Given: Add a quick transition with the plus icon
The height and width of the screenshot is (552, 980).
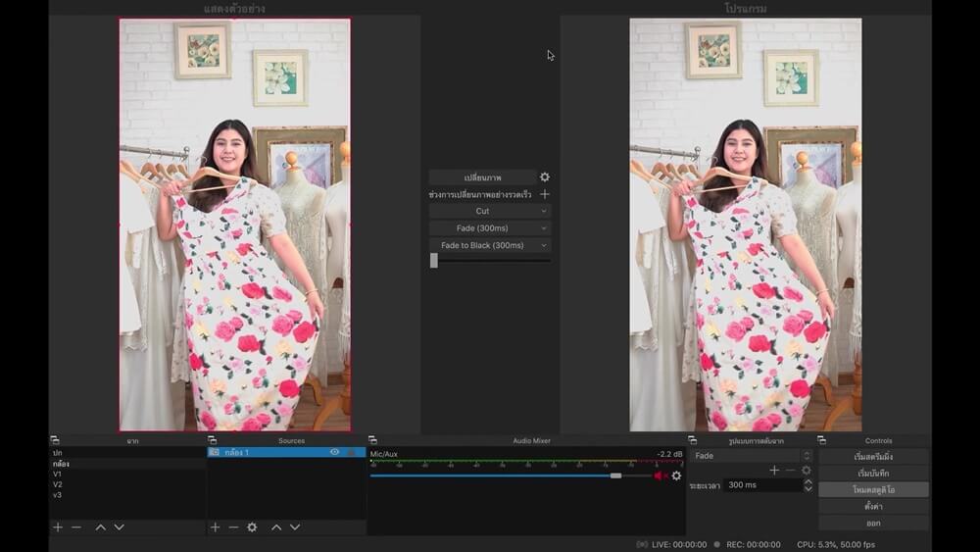Looking at the screenshot, I should (x=545, y=194).
